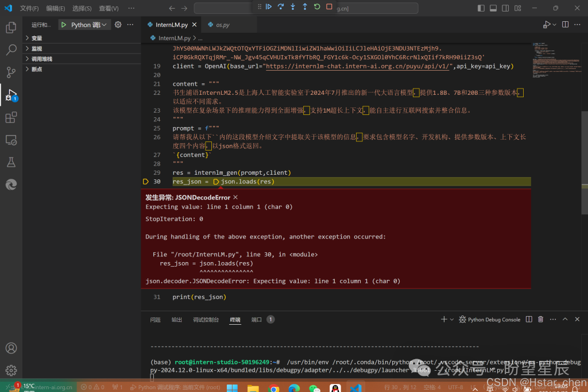Switch to 终端 panel tab
Image resolution: width=588 pixels, height=392 pixels.
point(235,320)
